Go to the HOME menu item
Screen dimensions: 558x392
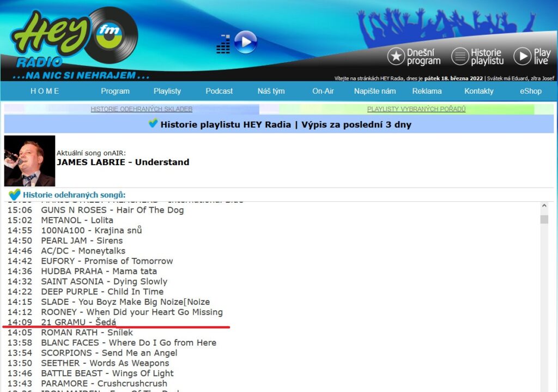pyautogui.click(x=45, y=91)
